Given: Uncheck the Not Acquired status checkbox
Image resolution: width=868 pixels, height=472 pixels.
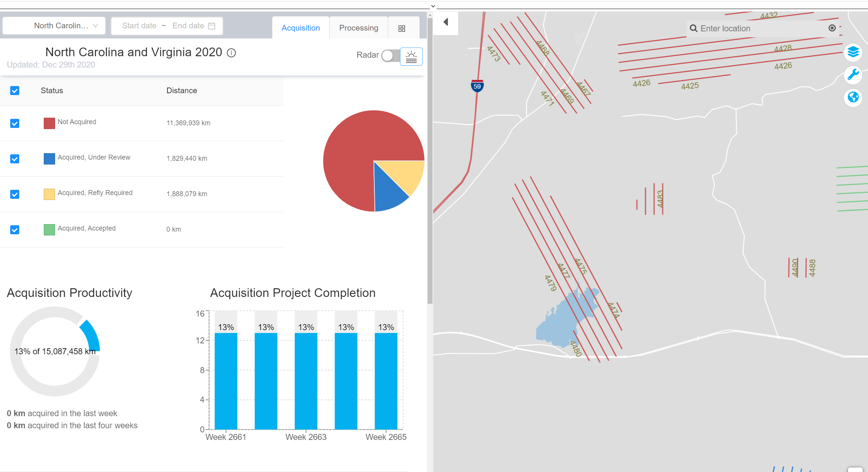Looking at the screenshot, I should 15,123.
